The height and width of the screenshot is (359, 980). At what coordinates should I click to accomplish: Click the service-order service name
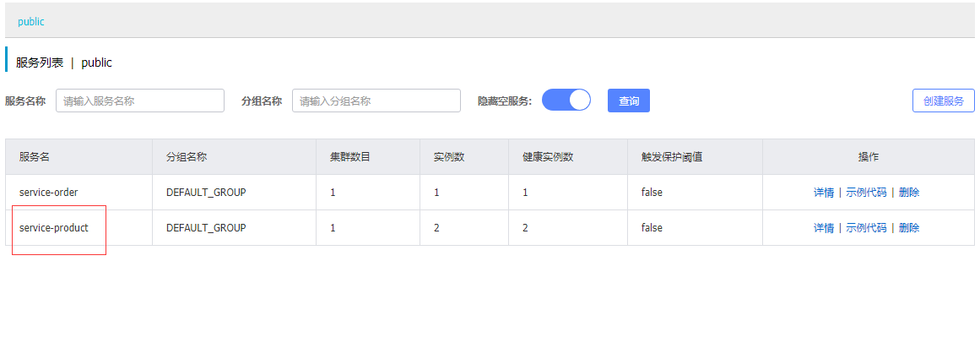(x=49, y=193)
